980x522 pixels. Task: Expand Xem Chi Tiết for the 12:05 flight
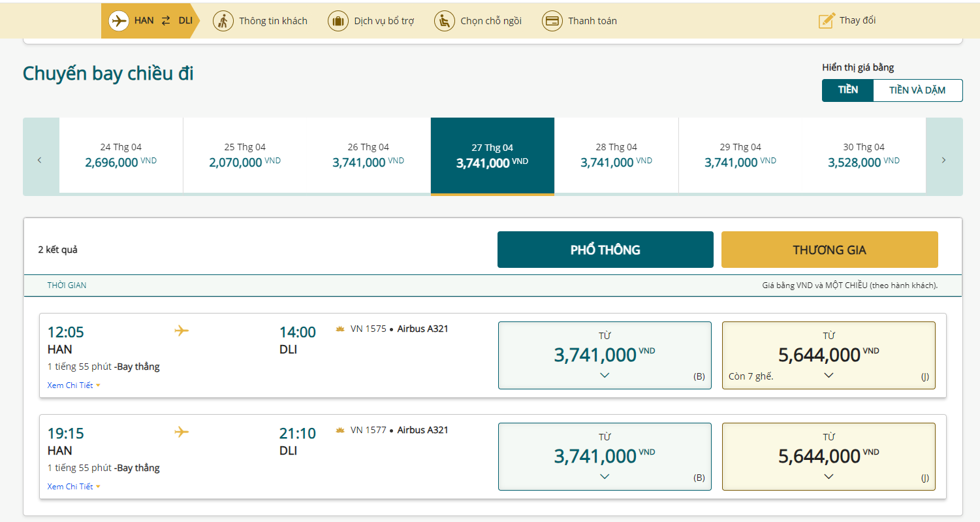click(73, 385)
